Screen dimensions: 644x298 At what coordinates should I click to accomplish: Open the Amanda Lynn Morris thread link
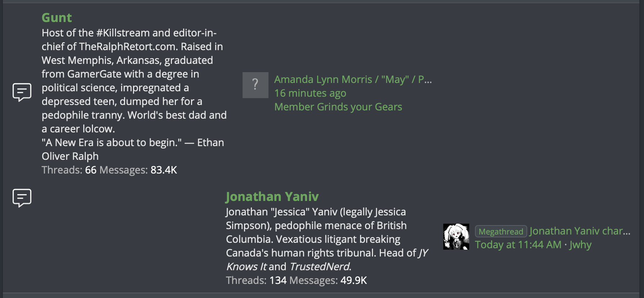click(x=353, y=79)
